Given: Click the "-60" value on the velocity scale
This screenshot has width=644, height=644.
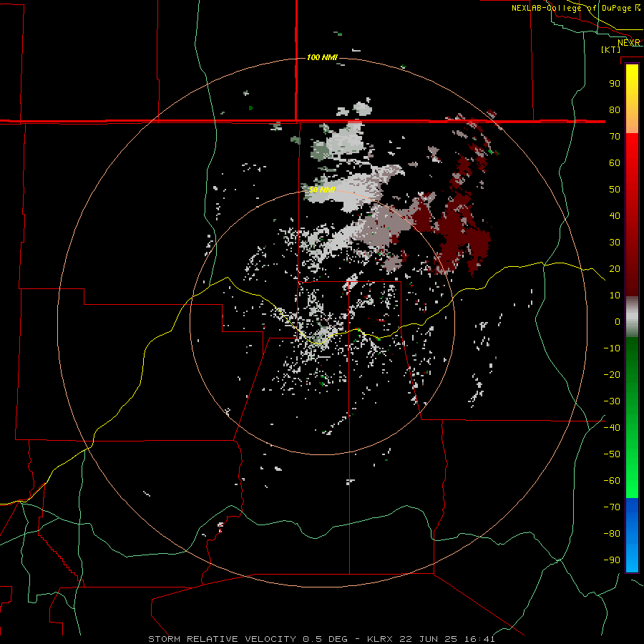Looking at the screenshot, I should point(612,481).
